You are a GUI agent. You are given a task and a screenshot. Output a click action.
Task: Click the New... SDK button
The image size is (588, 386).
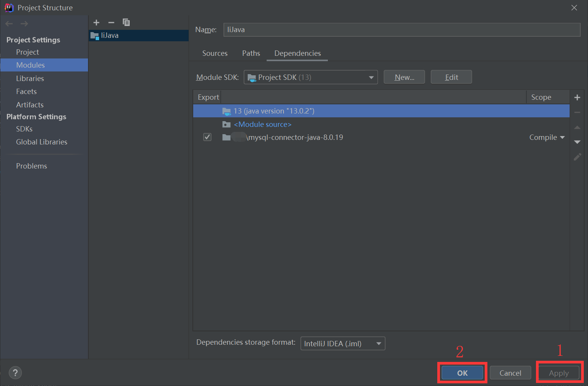click(404, 77)
